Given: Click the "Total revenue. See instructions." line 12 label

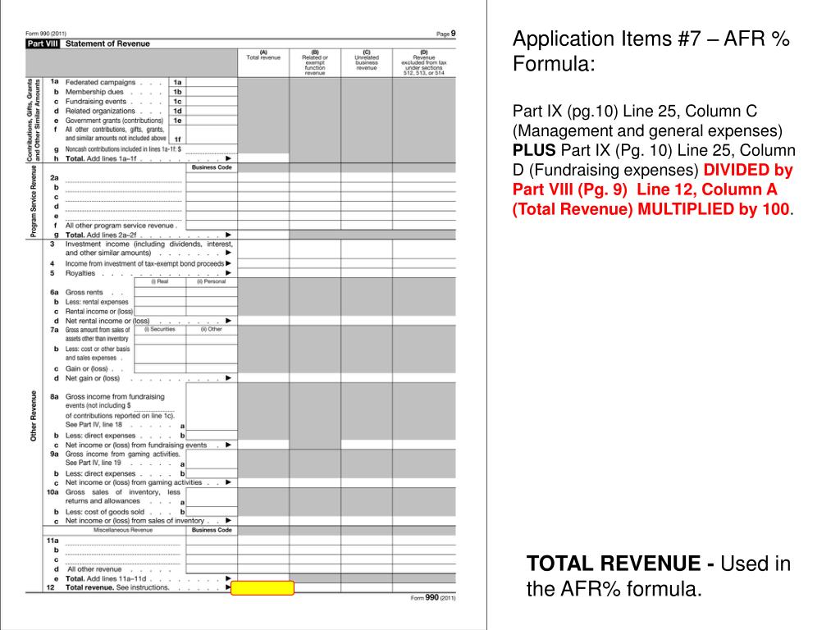Looking at the screenshot, I should [x=116, y=587].
